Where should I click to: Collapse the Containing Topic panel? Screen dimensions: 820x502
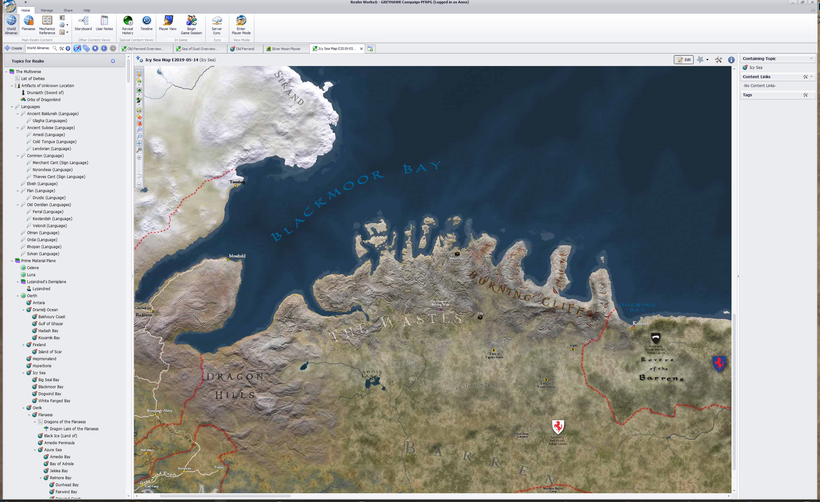click(x=812, y=59)
